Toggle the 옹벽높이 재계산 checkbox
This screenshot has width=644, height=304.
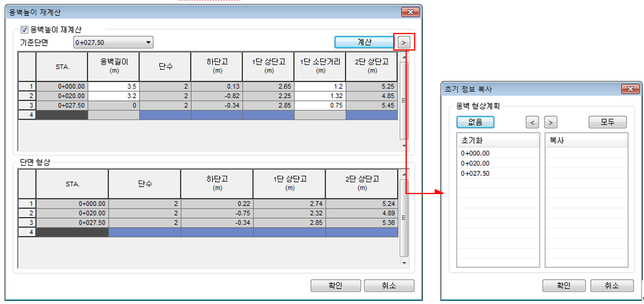point(25,30)
